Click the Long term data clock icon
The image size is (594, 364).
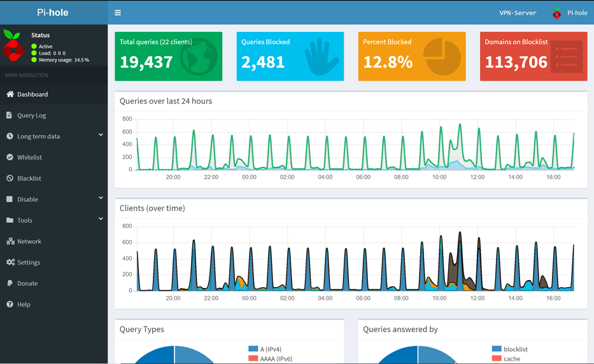click(10, 136)
